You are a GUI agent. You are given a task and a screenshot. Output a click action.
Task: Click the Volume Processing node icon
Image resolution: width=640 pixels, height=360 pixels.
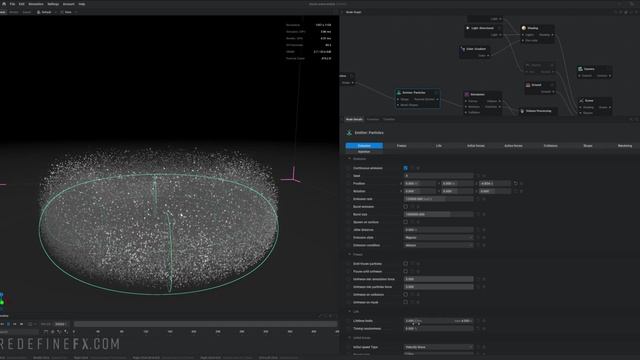tap(522, 111)
